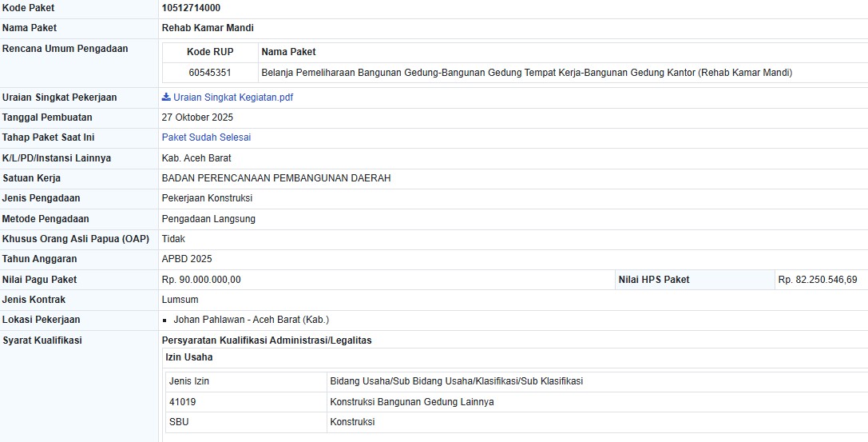Click the Johan Pahlawan location bullet item
Viewport: 868px width, 442px height.
251,320
